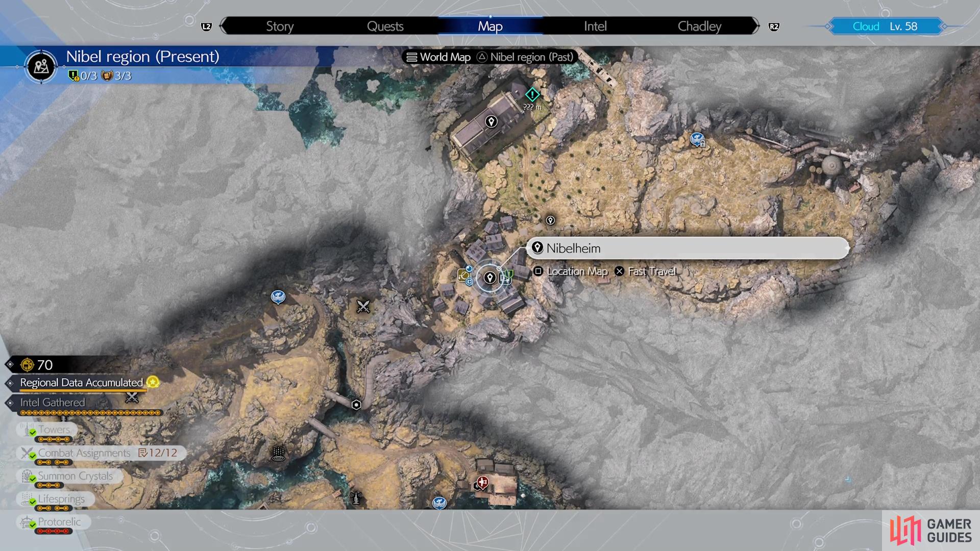980x551 pixels.
Task: Click the Nibelheim tooltip label
Action: pyautogui.click(x=687, y=248)
